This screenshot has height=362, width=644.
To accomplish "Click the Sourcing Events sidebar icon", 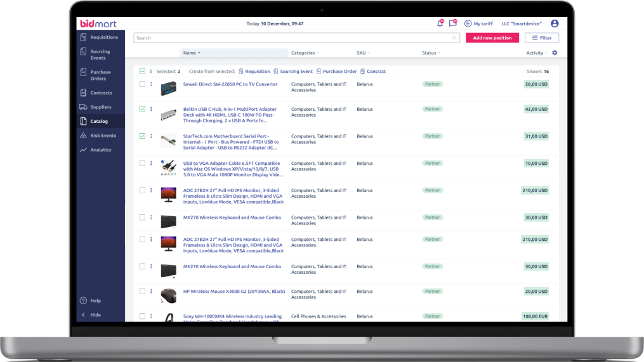I will pos(83,52).
